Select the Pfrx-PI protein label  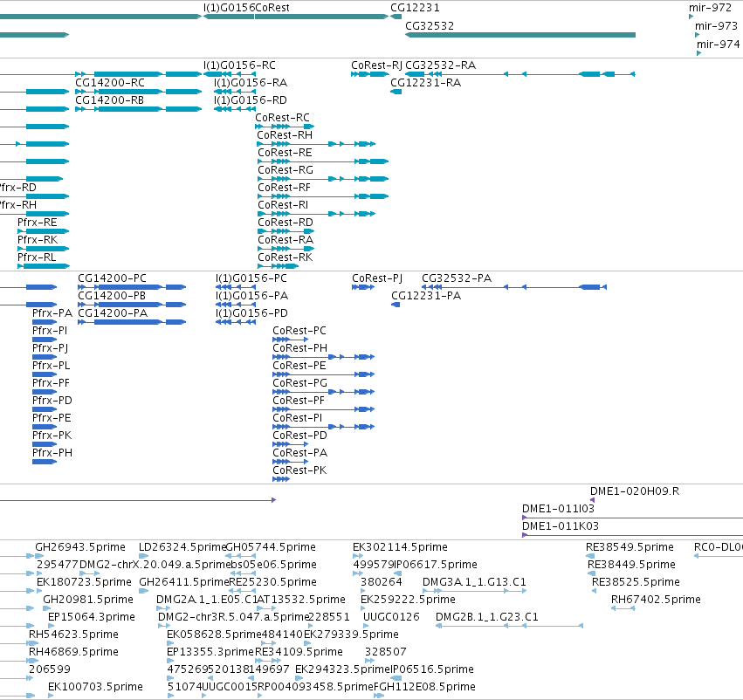50,331
